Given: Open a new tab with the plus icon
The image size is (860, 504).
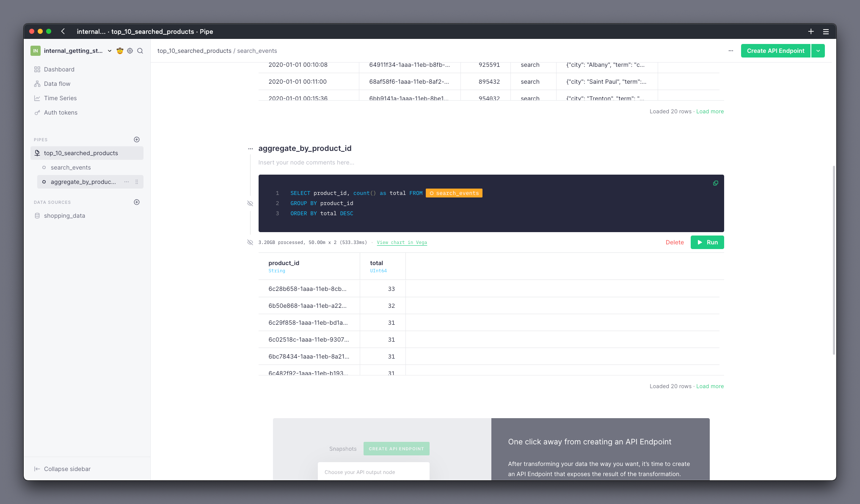Looking at the screenshot, I should pyautogui.click(x=811, y=31).
